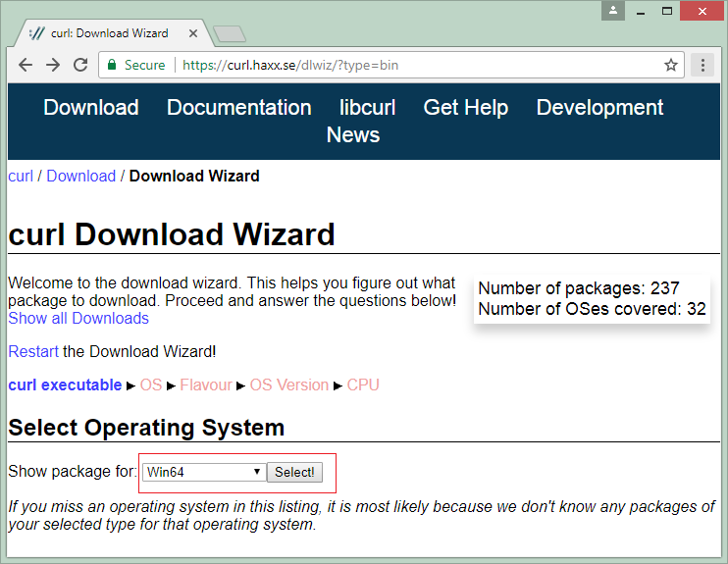Open the Chrome user profile icon

tap(613, 10)
